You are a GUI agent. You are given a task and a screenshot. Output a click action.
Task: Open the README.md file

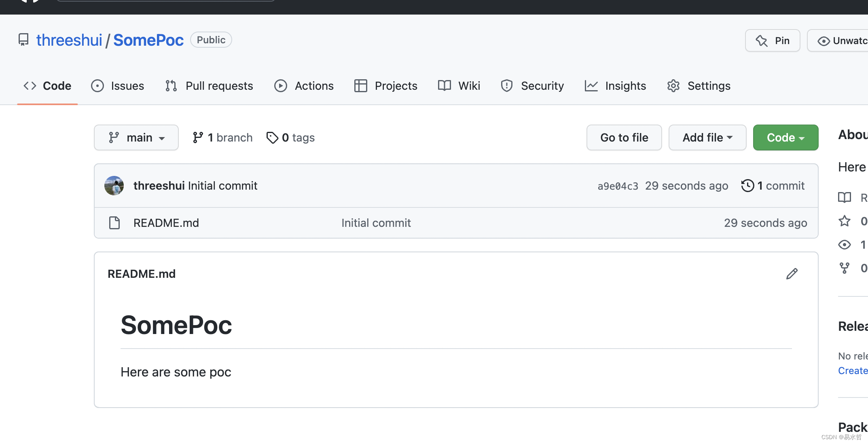point(166,223)
